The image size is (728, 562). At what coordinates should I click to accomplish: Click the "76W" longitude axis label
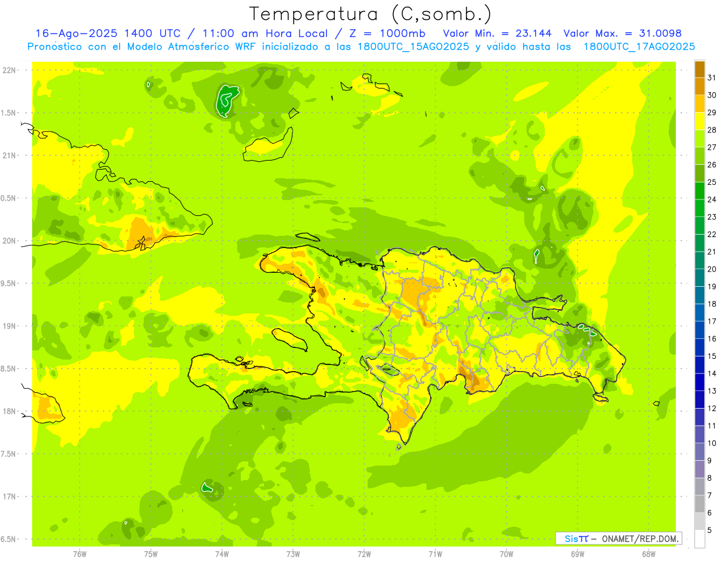pyautogui.click(x=79, y=554)
